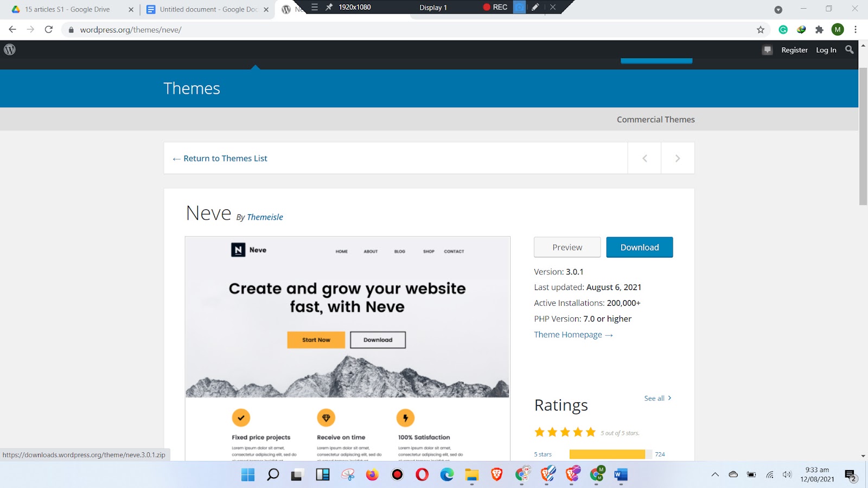Open Microsoft Word from the taskbar

click(621, 475)
